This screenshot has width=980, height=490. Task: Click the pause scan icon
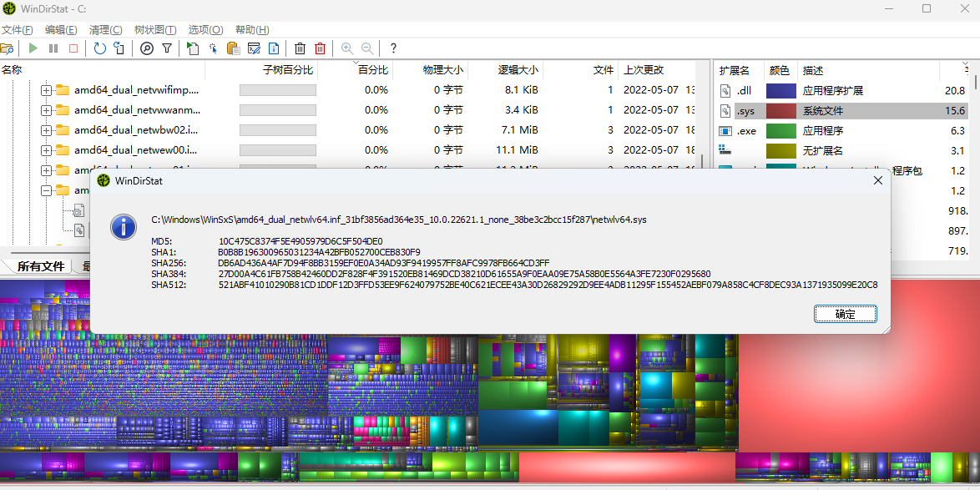53,48
